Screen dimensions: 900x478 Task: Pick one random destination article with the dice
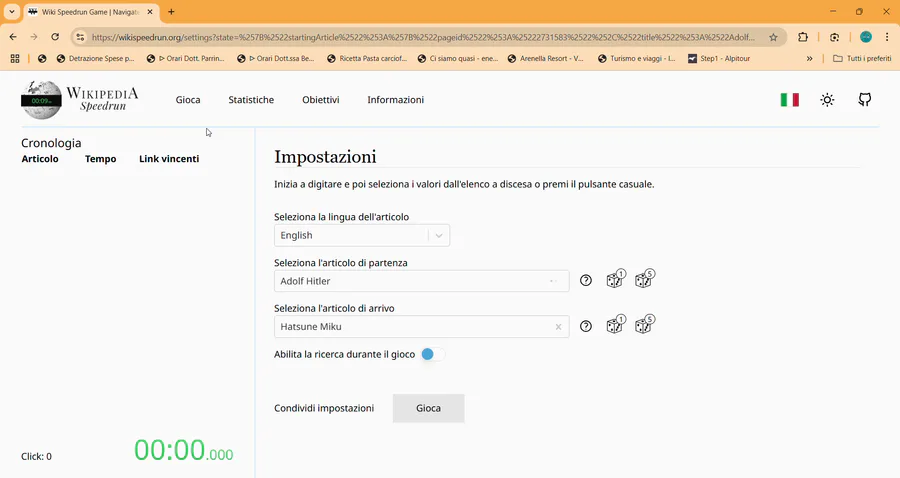point(615,324)
